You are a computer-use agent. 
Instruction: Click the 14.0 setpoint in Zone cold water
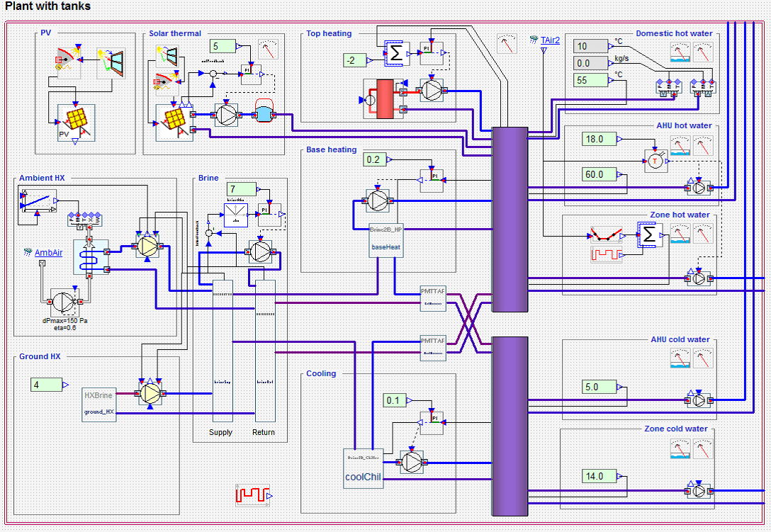point(597,476)
